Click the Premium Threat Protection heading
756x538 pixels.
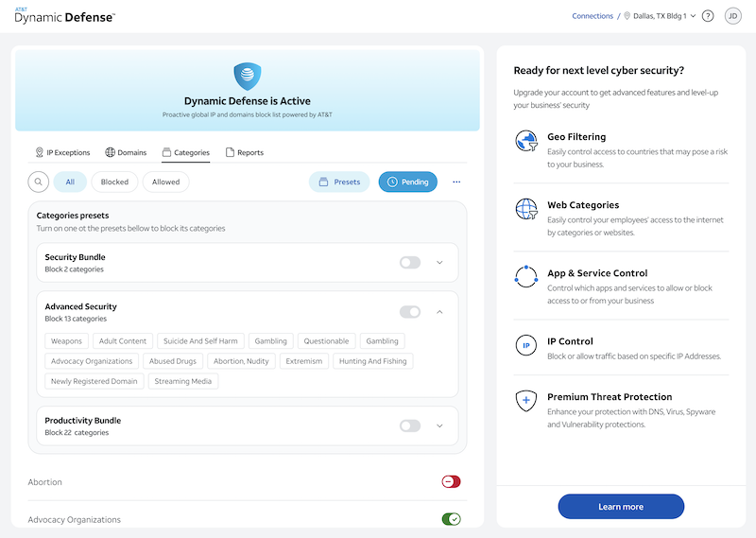610,396
